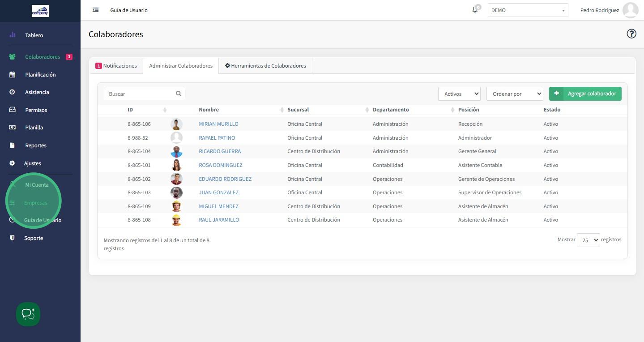Screen dimensions: 644x342
Task: Open MIRIAN MURILLO's profile link
Action: 218,124
